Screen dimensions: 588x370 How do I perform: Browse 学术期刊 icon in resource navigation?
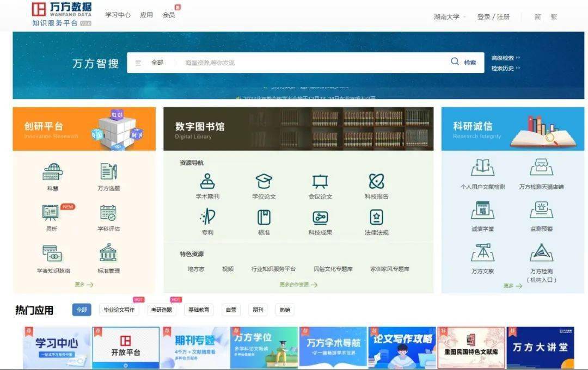pyautogui.click(x=207, y=181)
